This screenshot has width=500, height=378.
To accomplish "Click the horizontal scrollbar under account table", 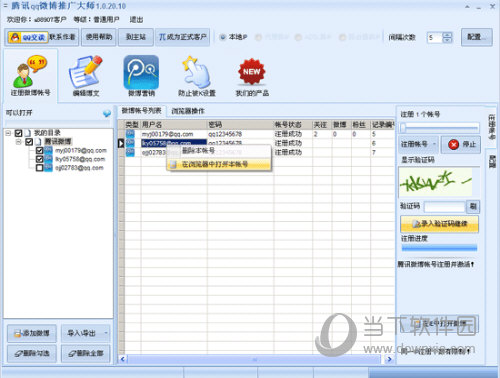I will point(253,359).
